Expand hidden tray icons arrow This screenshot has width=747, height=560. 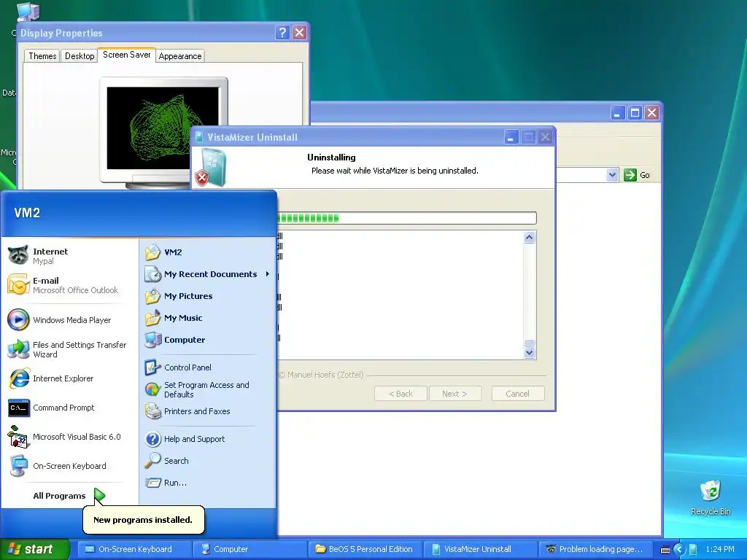point(679,549)
